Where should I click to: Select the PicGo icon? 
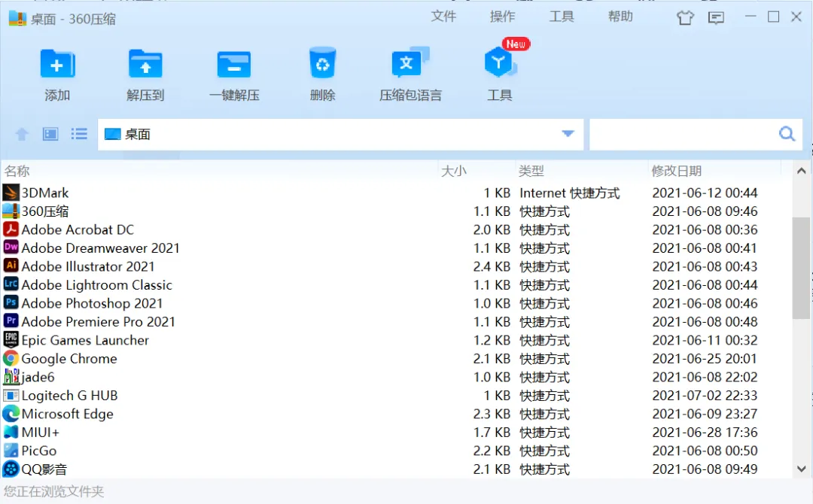coord(11,450)
